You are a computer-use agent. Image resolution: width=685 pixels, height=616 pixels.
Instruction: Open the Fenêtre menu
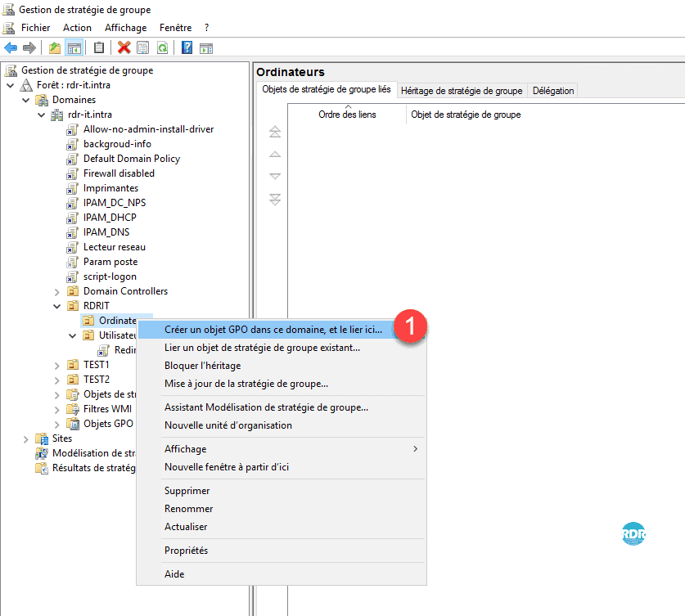[x=176, y=28]
